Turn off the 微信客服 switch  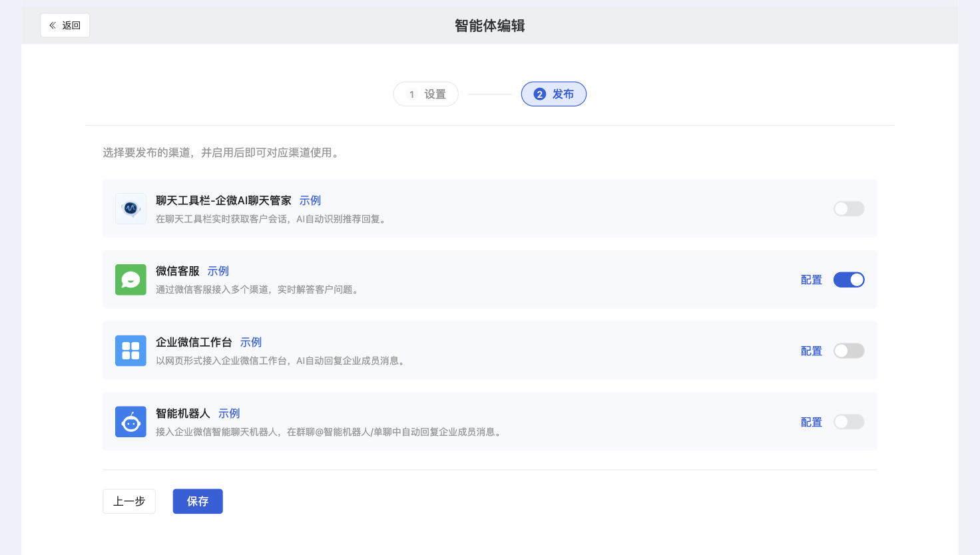pos(849,279)
